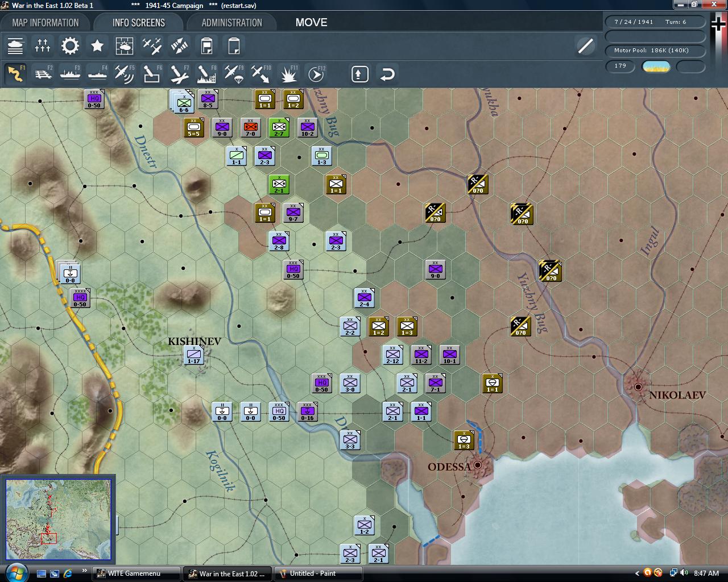The width and height of the screenshot is (728, 582).
Task: Select the 11-2 infantry unit
Action: pos(421,355)
